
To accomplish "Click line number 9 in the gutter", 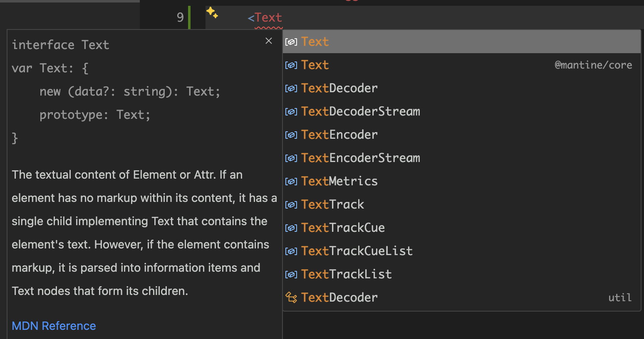I will click(180, 17).
